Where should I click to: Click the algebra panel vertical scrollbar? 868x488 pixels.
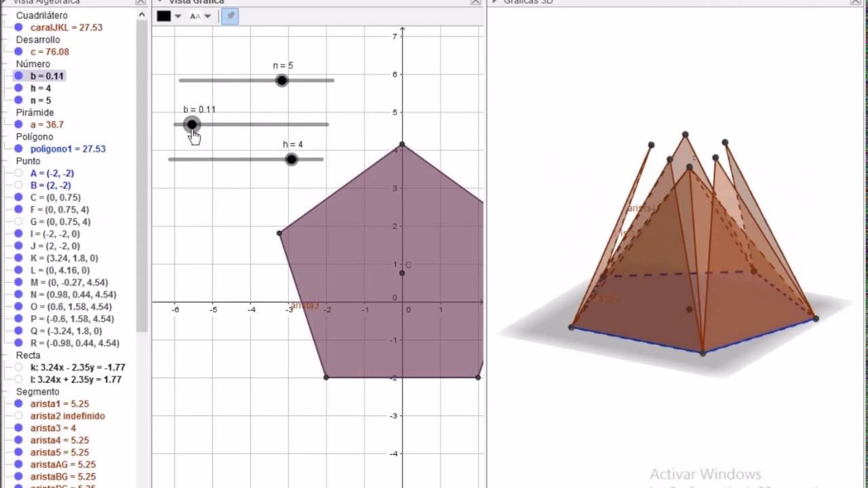click(x=142, y=176)
